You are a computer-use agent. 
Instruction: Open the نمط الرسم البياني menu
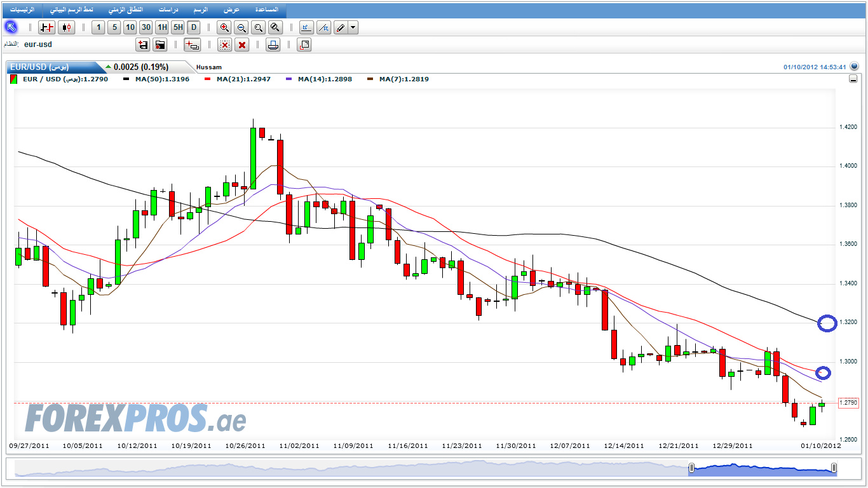click(72, 10)
